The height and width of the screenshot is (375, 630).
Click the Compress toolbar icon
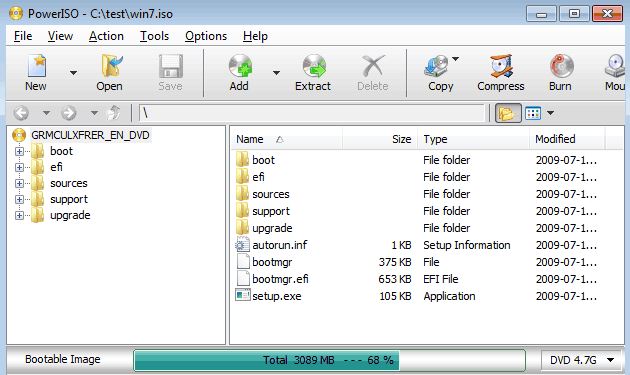pos(501,66)
